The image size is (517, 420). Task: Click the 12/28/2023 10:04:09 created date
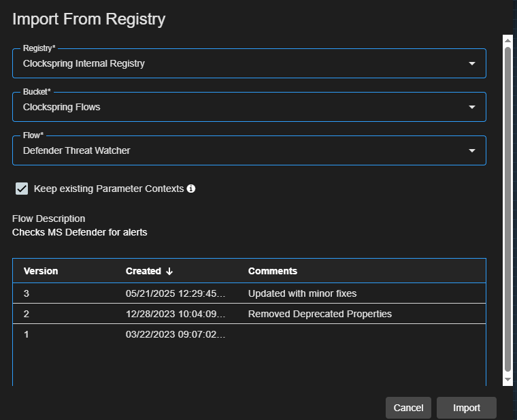coord(176,314)
